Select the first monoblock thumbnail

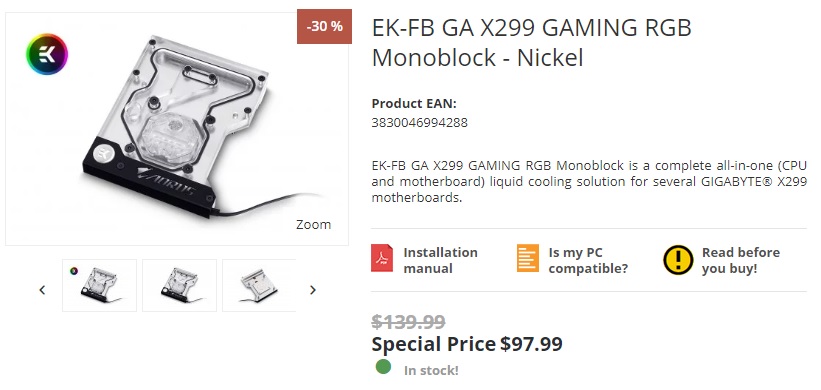99,285
